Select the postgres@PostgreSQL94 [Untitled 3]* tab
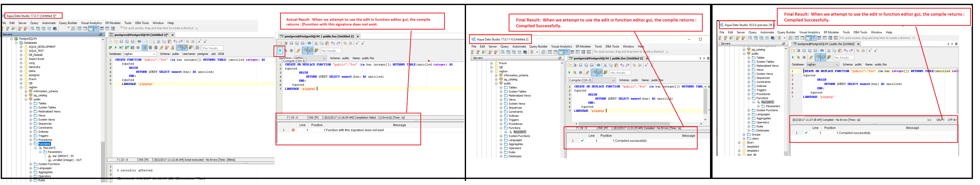980x185 pixels. click(141, 35)
